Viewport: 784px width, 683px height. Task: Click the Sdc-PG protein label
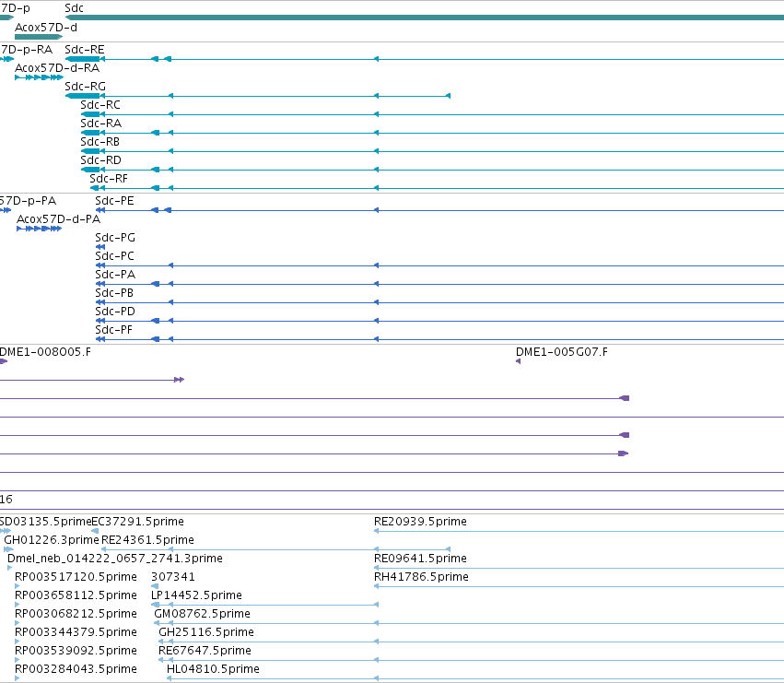pyautogui.click(x=115, y=238)
